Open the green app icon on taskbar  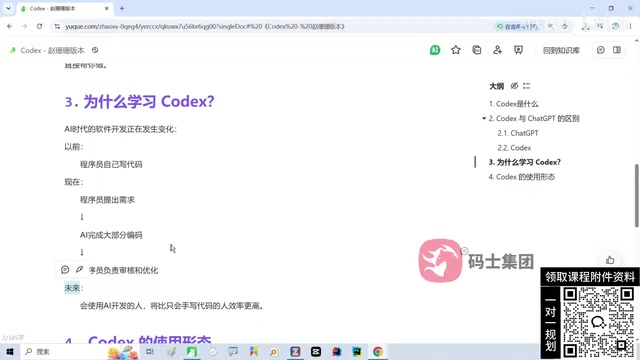[x=192, y=351]
